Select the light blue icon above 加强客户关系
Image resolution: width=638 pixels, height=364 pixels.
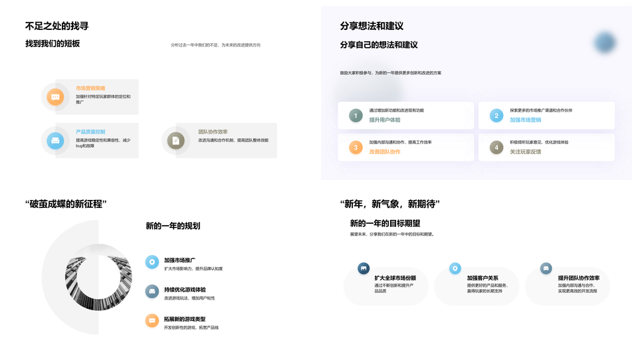[x=455, y=268]
